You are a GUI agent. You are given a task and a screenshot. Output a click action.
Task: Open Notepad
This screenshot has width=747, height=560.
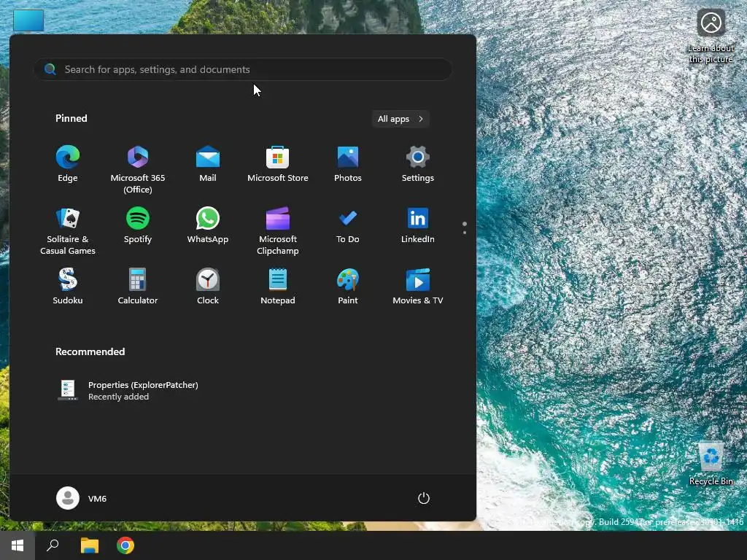[x=278, y=286]
